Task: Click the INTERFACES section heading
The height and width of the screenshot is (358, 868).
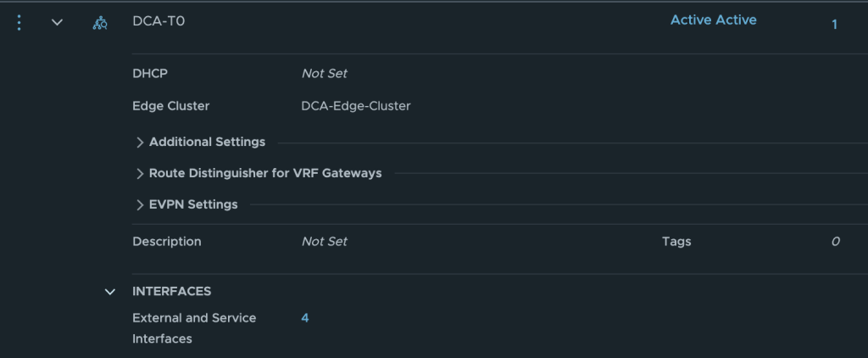Action: coord(171,291)
